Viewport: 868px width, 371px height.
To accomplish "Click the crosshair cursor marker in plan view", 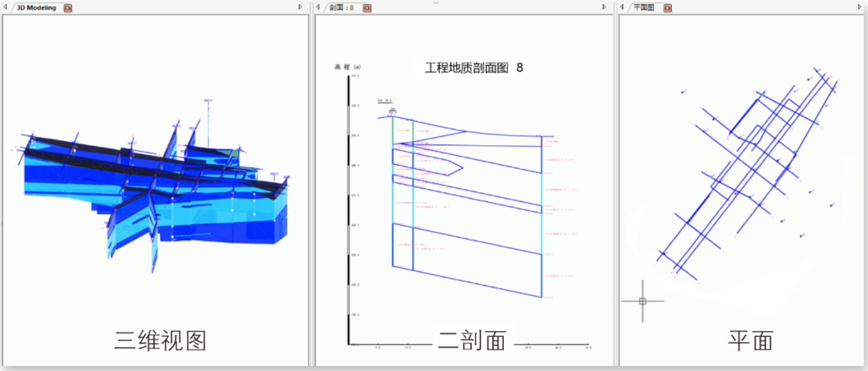I will [x=643, y=302].
